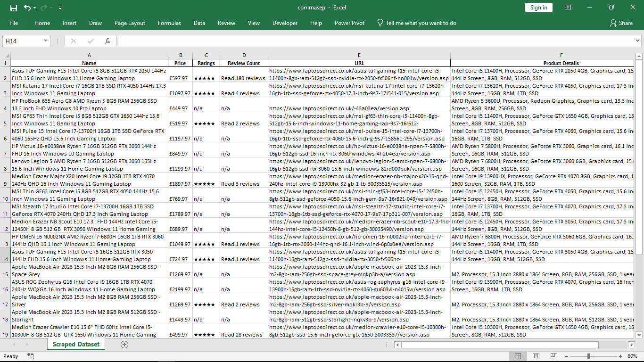
Task: Select the 'Read 180 reviews' cell
Action: [x=244, y=74]
